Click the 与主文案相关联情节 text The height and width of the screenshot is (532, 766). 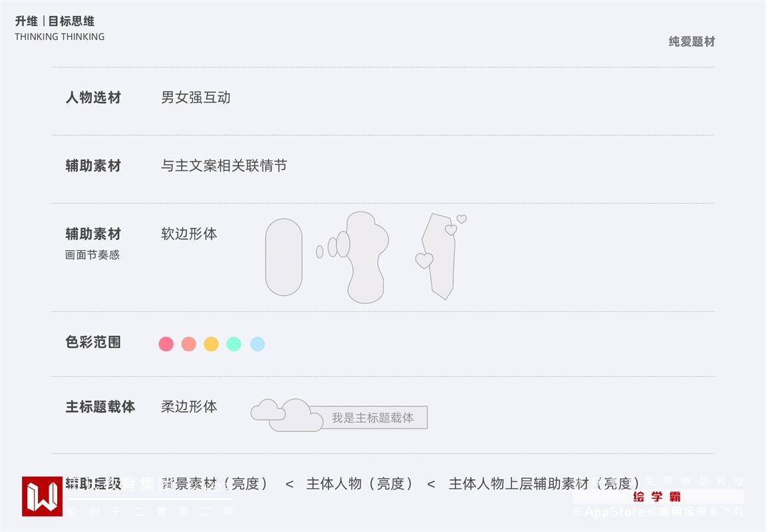pos(224,166)
